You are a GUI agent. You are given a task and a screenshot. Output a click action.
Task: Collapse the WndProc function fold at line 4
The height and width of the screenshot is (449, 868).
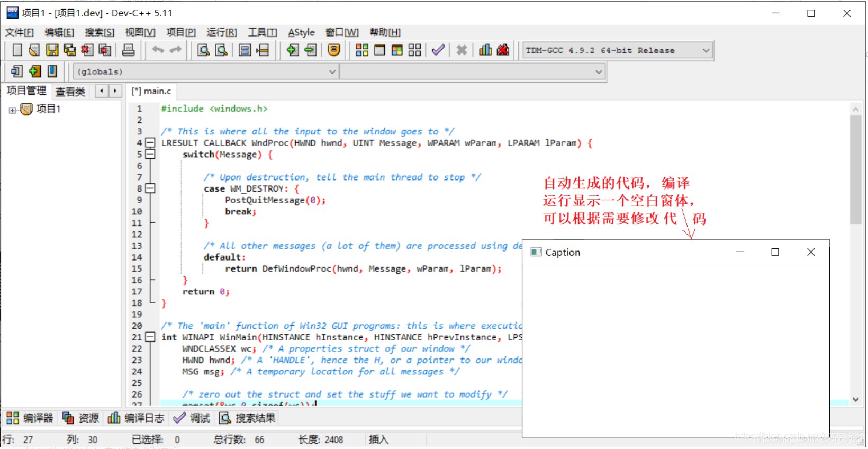(x=150, y=143)
